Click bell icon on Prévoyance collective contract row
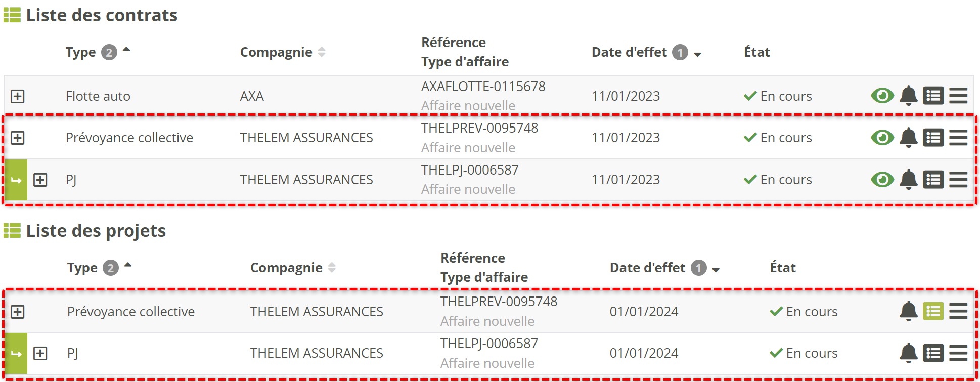The height and width of the screenshot is (382, 980). point(908,138)
